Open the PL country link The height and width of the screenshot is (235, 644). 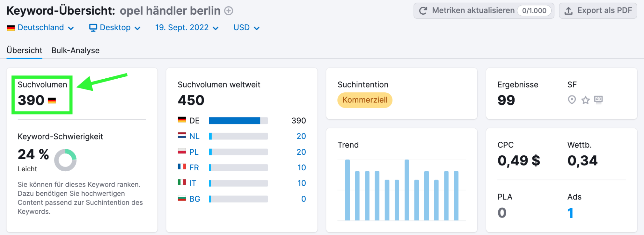pyautogui.click(x=194, y=152)
